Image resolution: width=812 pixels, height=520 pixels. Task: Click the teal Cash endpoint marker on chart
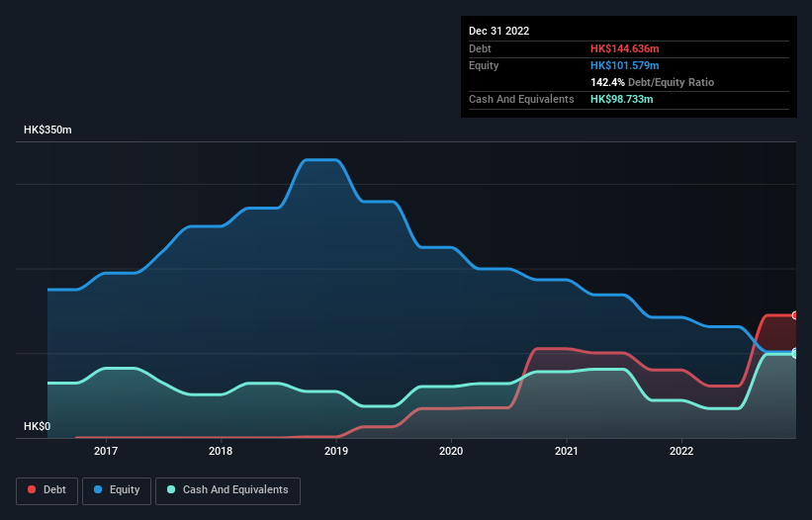(x=795, y=354)
